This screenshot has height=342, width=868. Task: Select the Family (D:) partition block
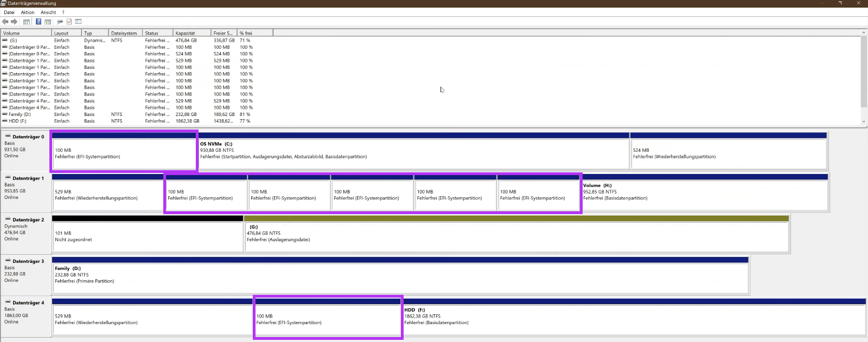(400, 275)
